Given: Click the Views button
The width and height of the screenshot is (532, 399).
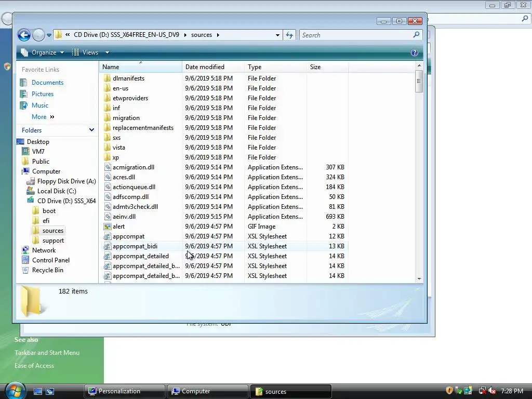Looking at the screenshot, I should click(86, 52).
